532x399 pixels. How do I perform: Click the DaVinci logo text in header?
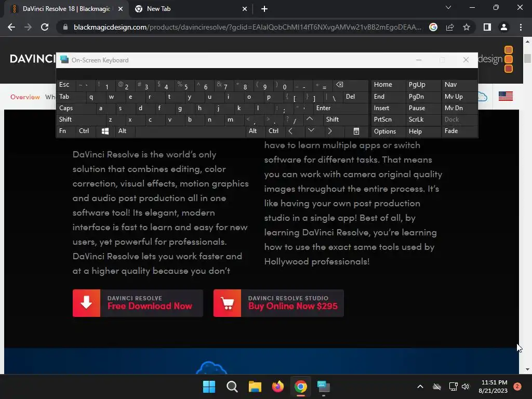33,59
